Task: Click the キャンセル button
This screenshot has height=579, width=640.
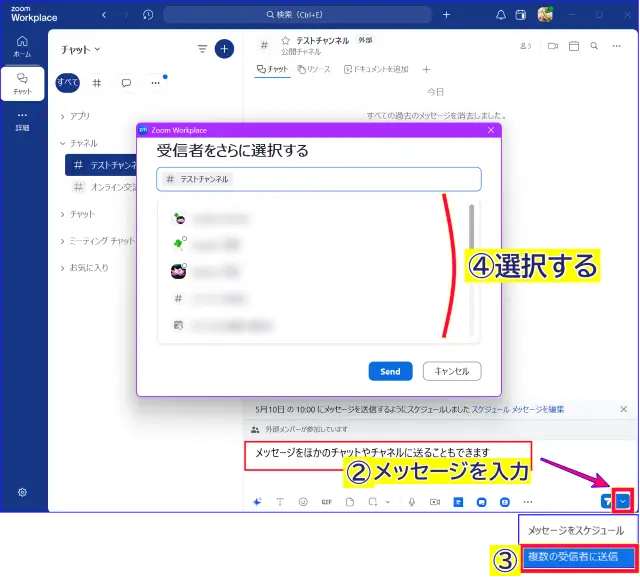Action: pos(452,371)
